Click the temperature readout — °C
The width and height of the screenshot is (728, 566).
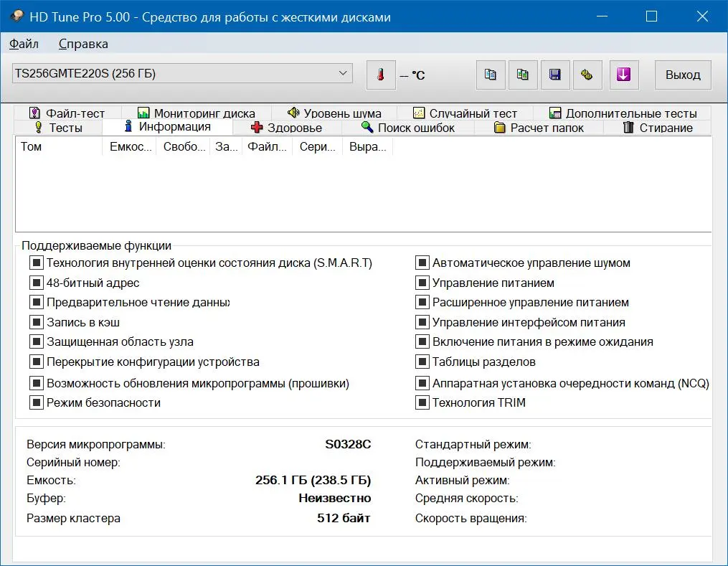(412, 75)
